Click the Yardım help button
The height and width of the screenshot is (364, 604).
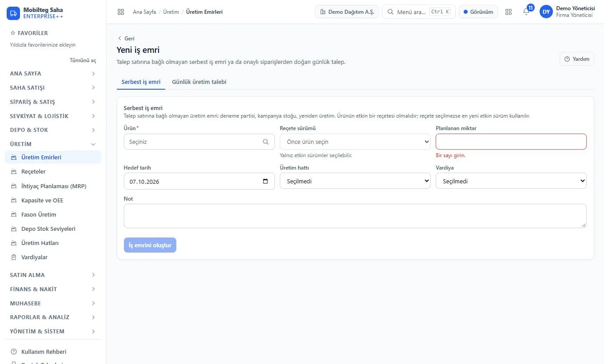[x=577, y=59]
